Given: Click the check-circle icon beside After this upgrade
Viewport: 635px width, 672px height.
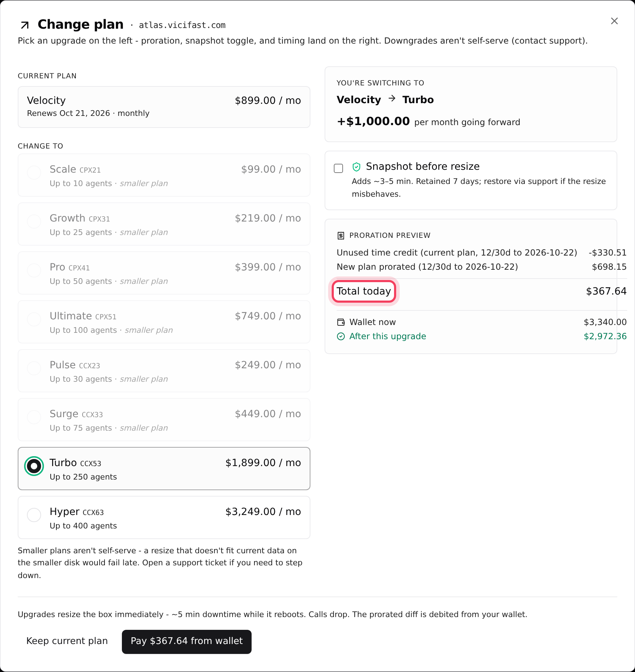Looking at the screenshot, I should coord(341,336).
